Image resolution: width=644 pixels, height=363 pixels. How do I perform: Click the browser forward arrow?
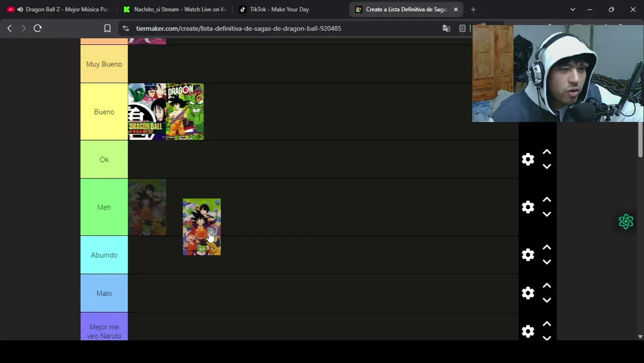coord(23,29)
